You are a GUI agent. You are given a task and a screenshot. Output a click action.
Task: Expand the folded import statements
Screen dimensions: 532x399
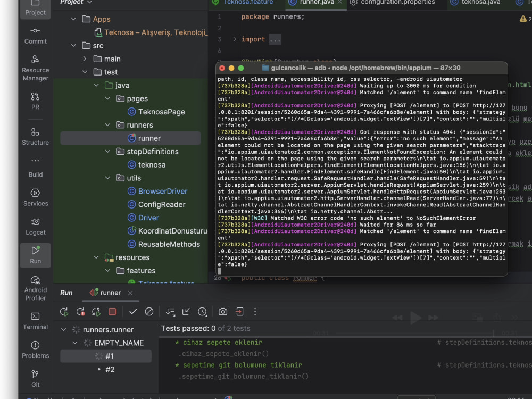pyautogui.click(x=235, y=39)
